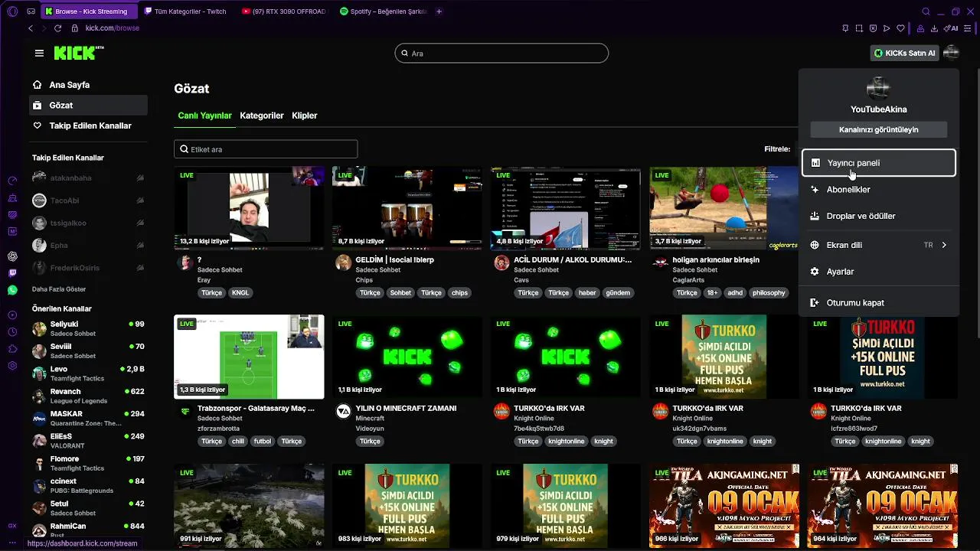Click the KICK logo

[x=78, y=53]
